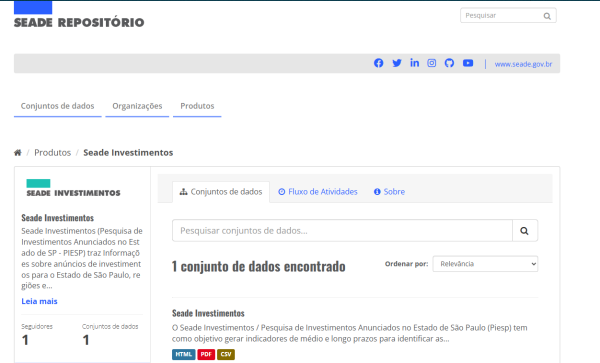Focus the Pesquisar conjuntos de dados field

tap(342, 231)
